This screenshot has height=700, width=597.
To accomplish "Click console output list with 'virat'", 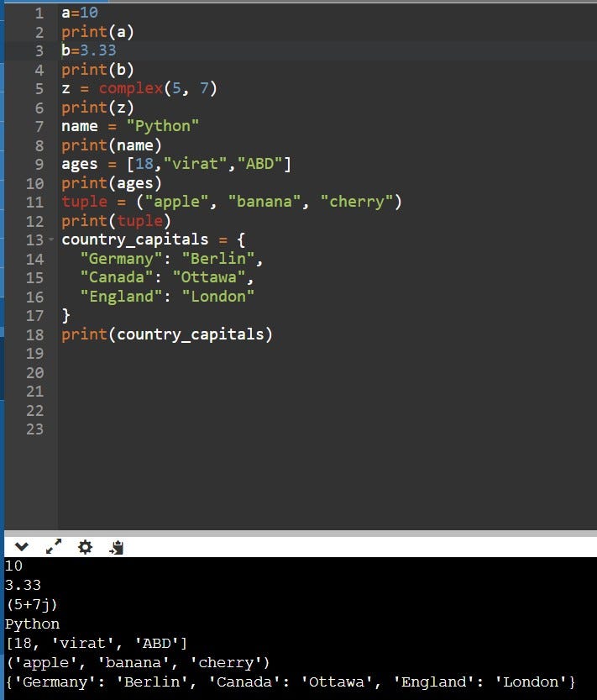I will (x=97, y=644).
